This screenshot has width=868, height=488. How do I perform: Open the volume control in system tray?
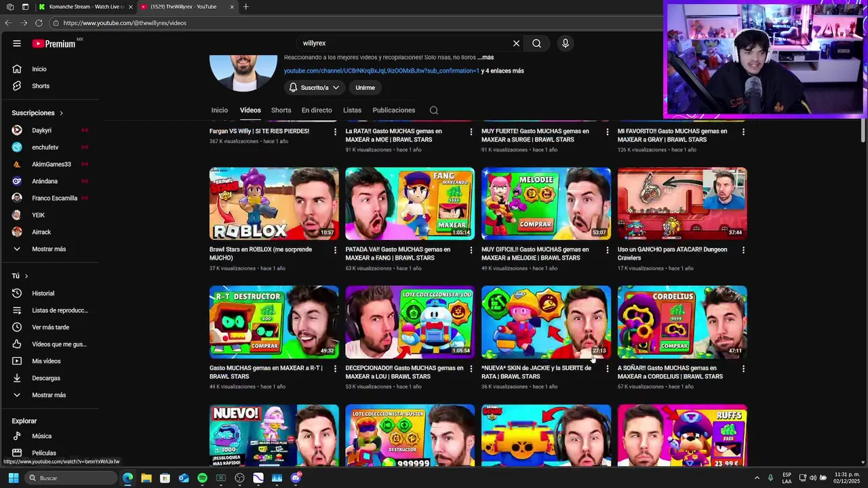[812, 479]
